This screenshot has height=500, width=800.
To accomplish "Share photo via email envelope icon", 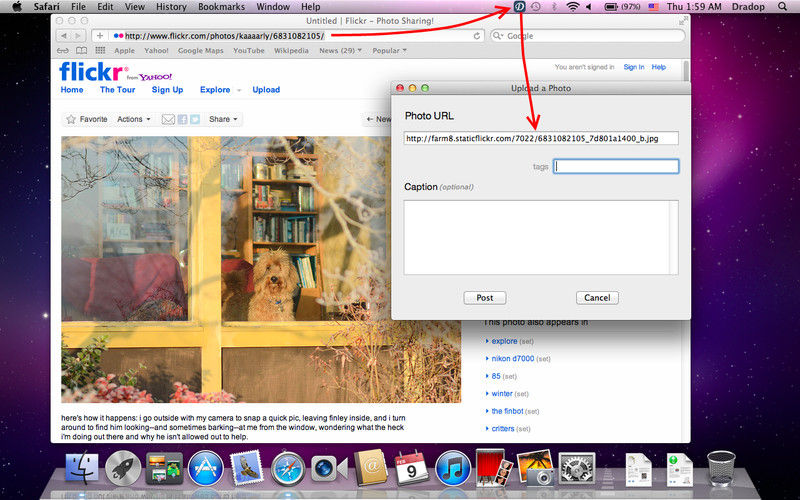I will click(x=168, y=119).
